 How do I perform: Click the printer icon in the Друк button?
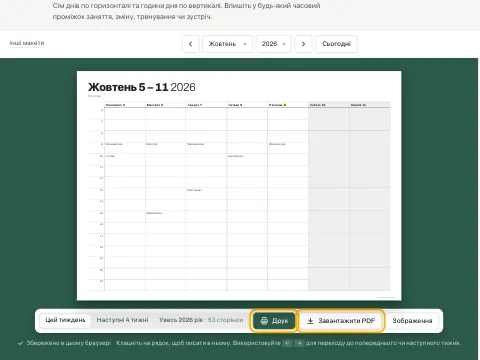(x=264, y=321)
